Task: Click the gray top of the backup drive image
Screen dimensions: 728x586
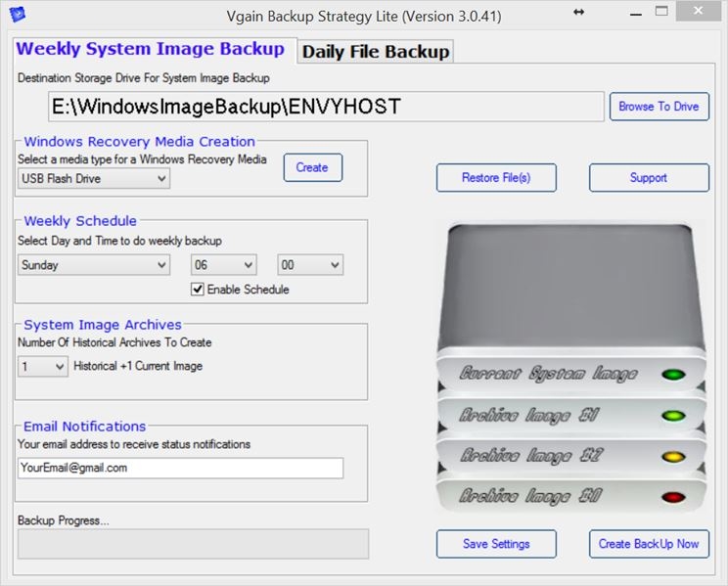Action: click(x=574, y=284)
